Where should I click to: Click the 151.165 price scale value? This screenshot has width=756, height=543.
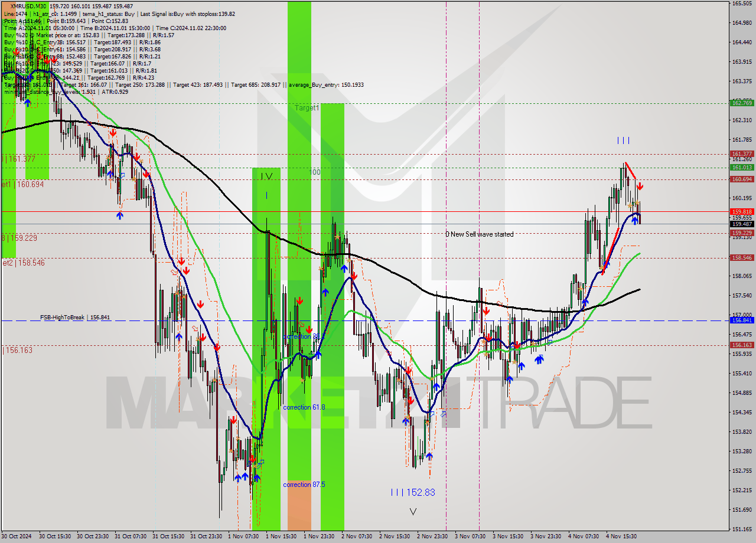click(x=742, y=529)
